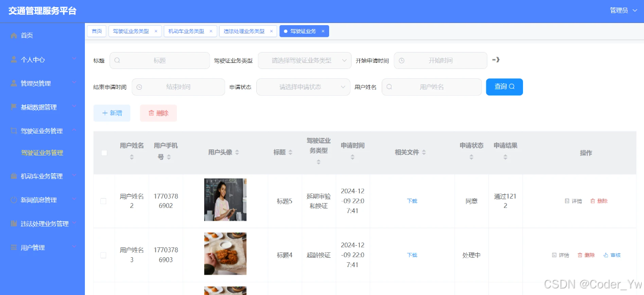
Task: Sort table by 用户手机号 column
Action: point(169,157)
